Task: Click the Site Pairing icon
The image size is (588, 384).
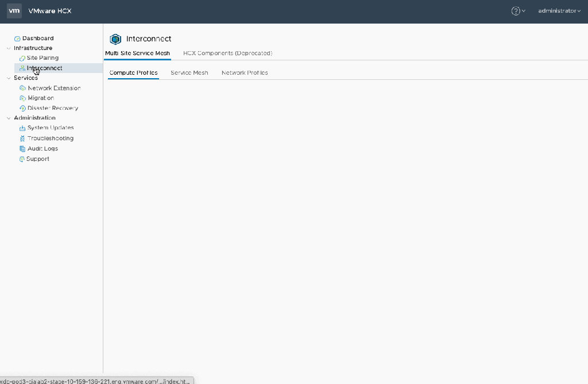Action: pyautogui.click(x=22, y=58)
